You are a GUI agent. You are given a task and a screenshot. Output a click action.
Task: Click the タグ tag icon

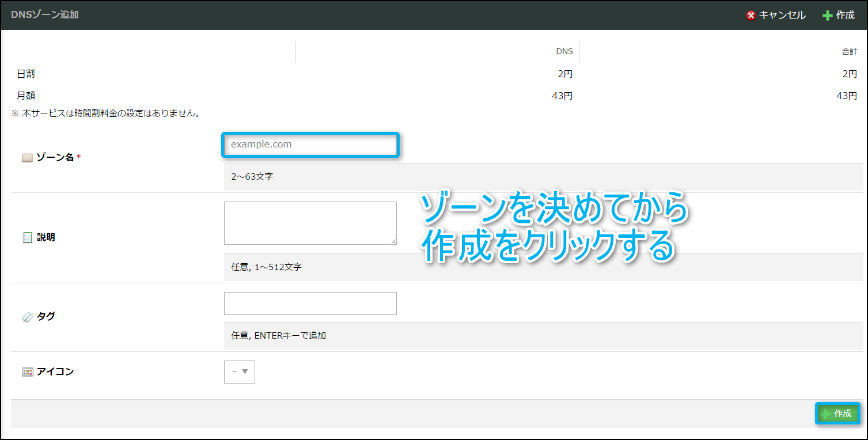click(27, 317)
